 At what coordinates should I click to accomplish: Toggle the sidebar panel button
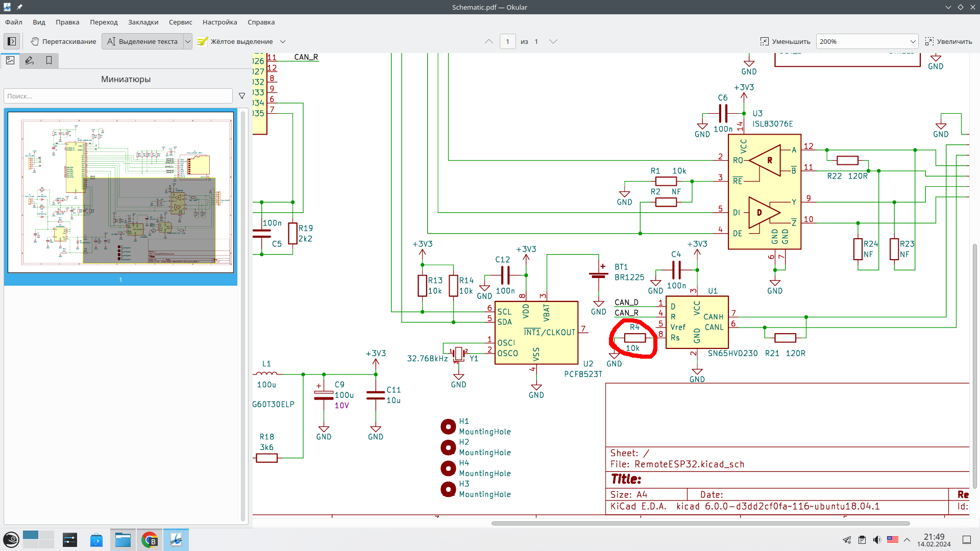coord(12,41)
